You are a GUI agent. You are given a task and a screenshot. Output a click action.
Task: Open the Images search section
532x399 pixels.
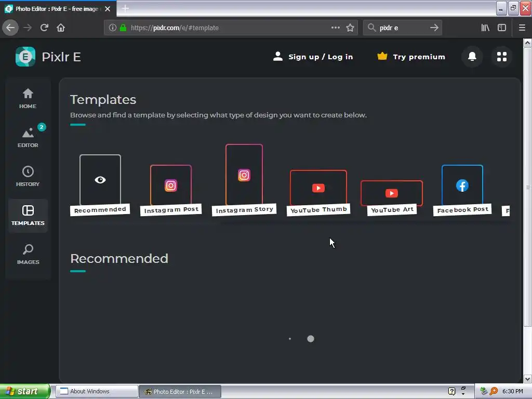28,254
